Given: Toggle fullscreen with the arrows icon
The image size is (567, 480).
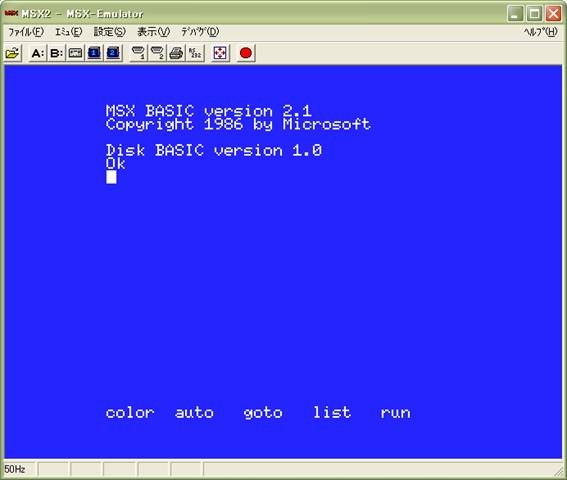Looking at the screenshot, I should tap(220, 54).
